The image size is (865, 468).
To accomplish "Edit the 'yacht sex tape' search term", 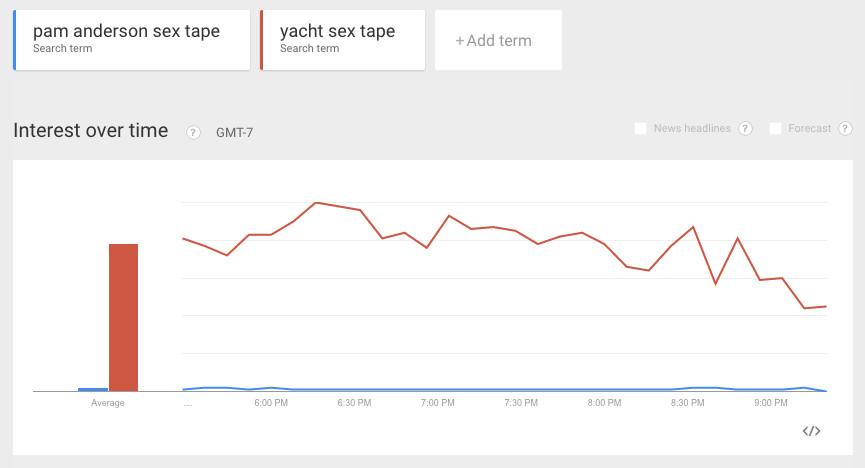I will [342, 40].
